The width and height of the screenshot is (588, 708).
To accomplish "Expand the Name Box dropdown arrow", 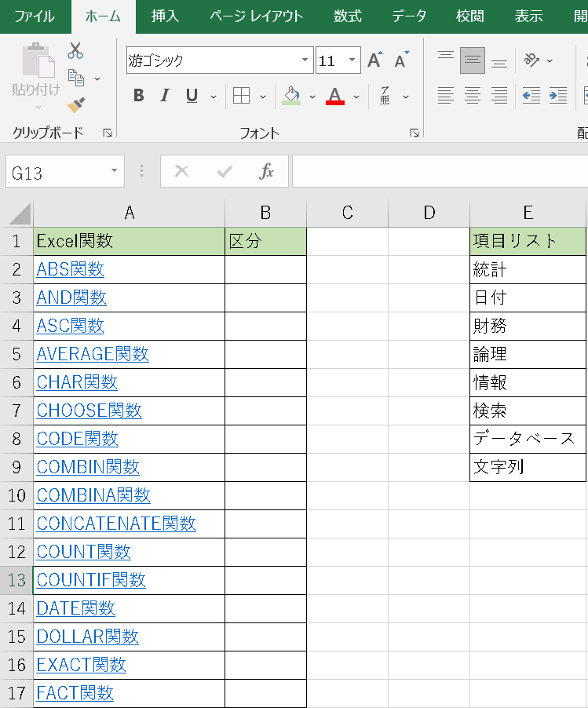I will [x=115, y=170].
